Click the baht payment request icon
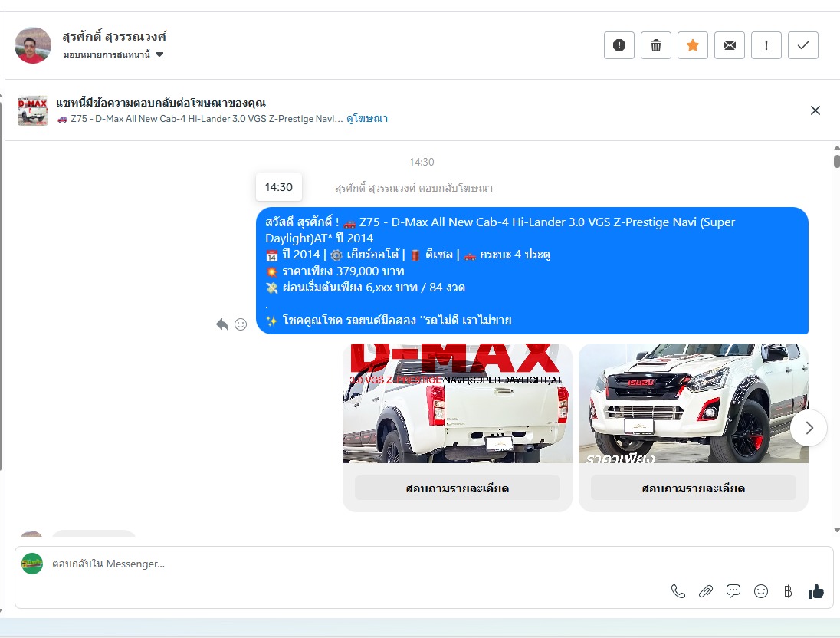 [x=788, y=591]
